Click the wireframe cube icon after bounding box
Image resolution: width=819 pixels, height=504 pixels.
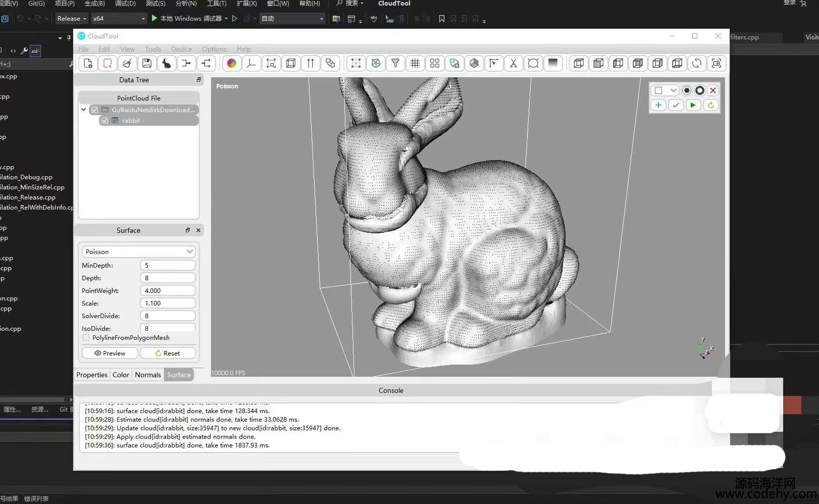pos(291,63)
